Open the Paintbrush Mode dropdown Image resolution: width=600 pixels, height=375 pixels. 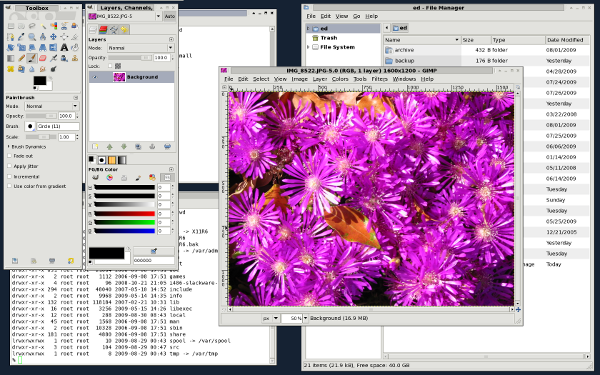(x=52, y=106)
